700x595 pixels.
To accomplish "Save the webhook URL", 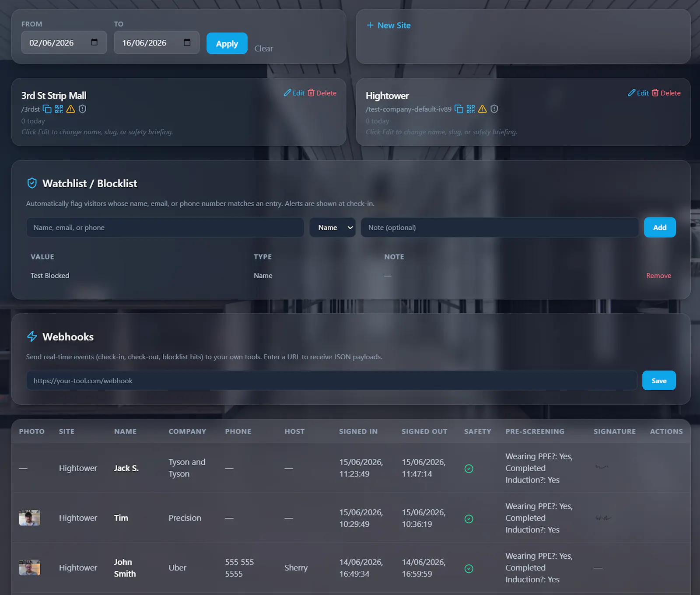I will (x=659, y=381).
